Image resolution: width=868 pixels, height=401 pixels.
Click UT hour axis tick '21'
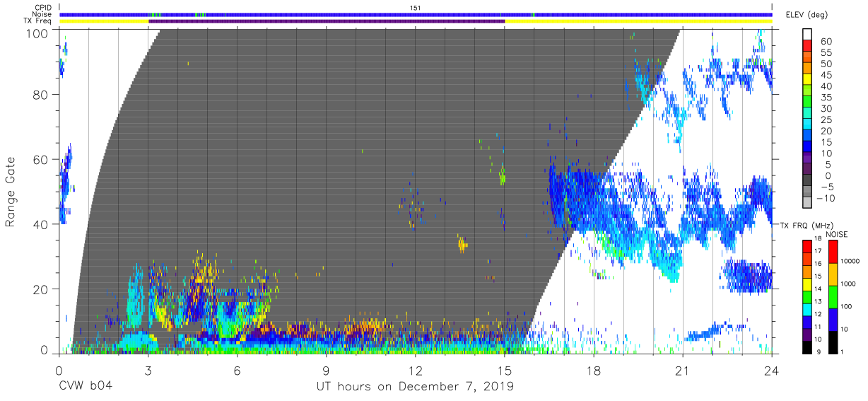(682, 371)
